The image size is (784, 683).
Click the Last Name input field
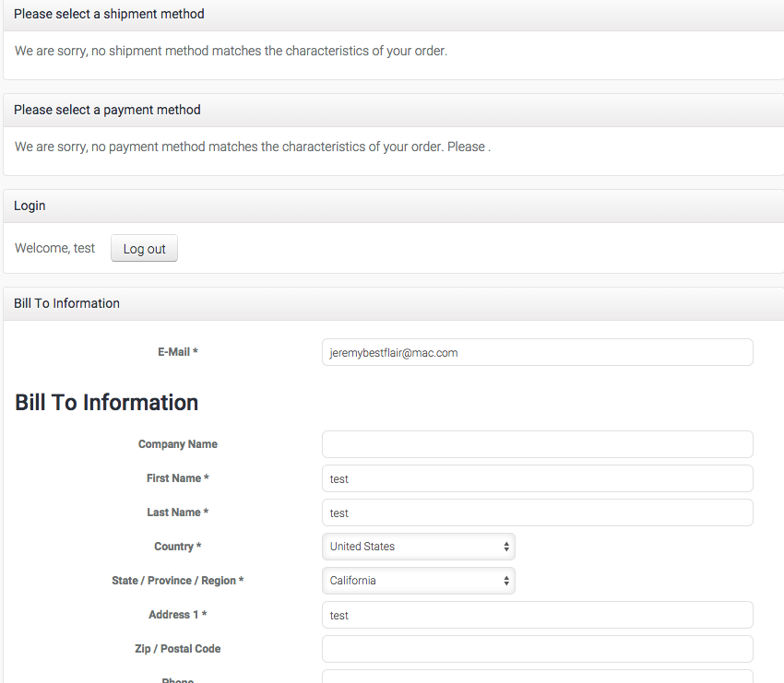(537, 512)
